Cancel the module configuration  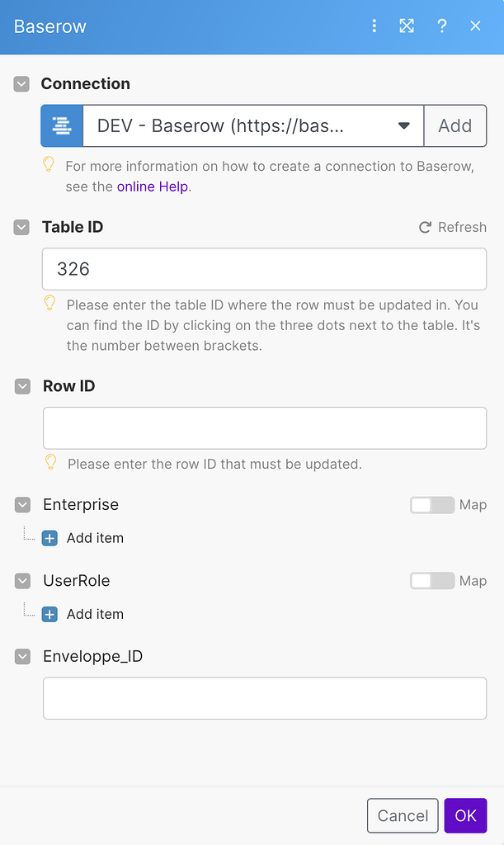(x=403, y=815)
